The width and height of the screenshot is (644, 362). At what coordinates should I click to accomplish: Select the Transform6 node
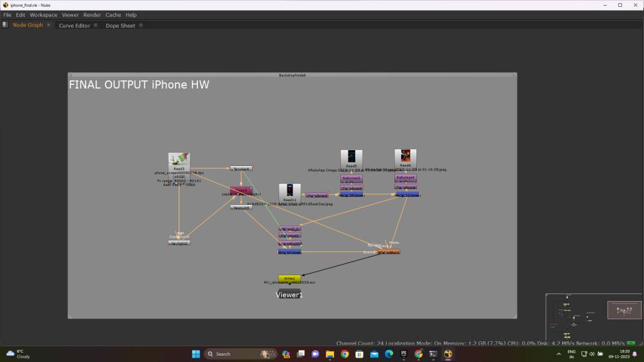pos(406,187)
